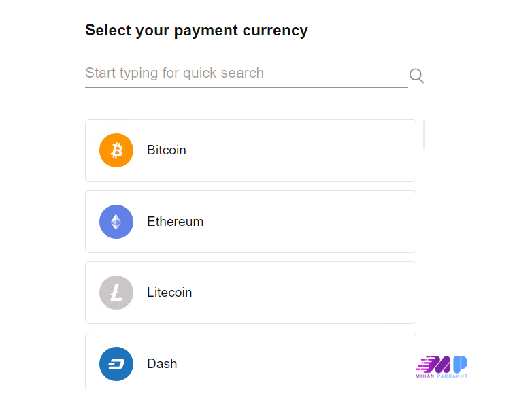
Task: Click the grey Litecoin logo icon
Action: click(x=116, y=293)
